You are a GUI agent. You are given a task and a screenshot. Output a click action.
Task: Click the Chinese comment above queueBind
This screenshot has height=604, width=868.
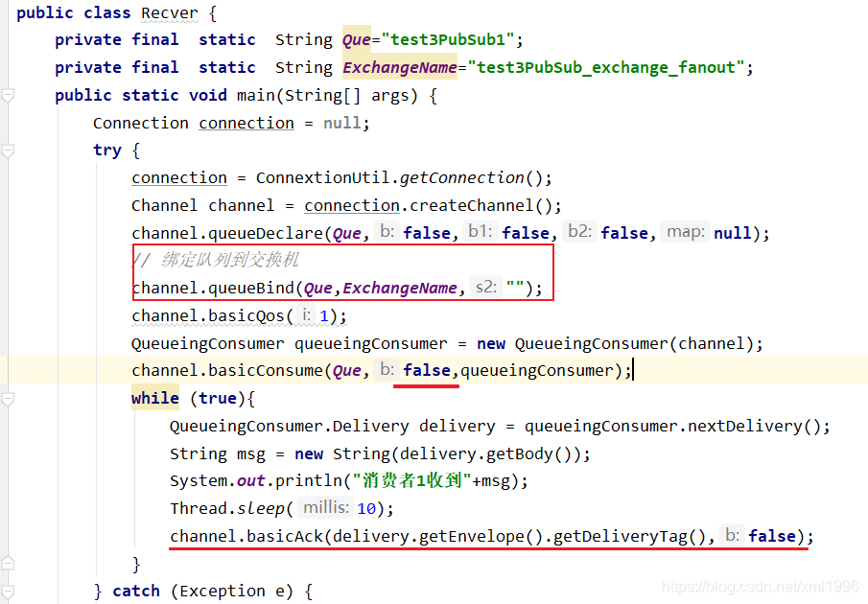pyautogui.click(x=216, y=260)
